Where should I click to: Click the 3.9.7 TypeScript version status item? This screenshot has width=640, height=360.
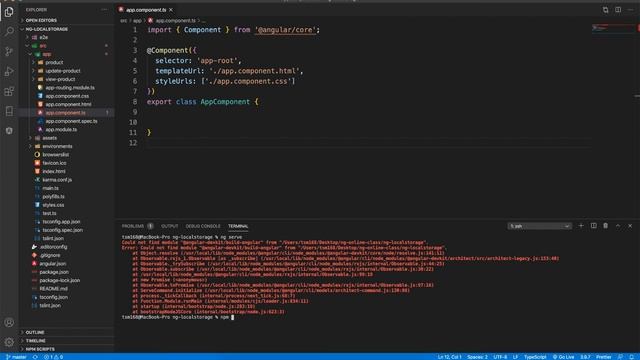pyautogui.click(x=585, y=357)
